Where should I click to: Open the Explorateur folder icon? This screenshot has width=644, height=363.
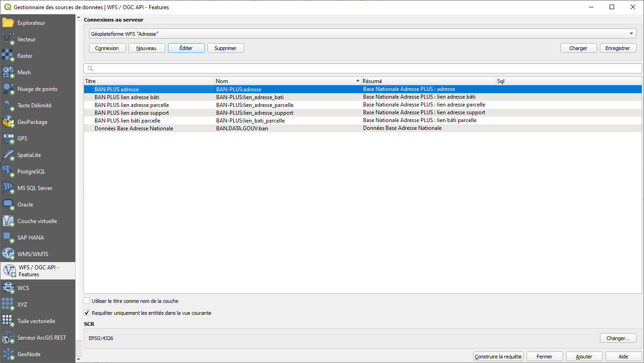[8, 23]
